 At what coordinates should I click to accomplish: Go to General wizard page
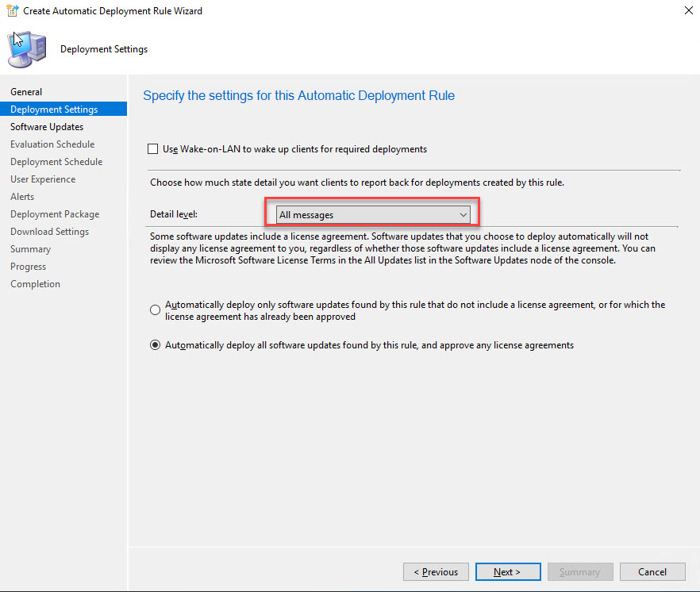(26, 92)
